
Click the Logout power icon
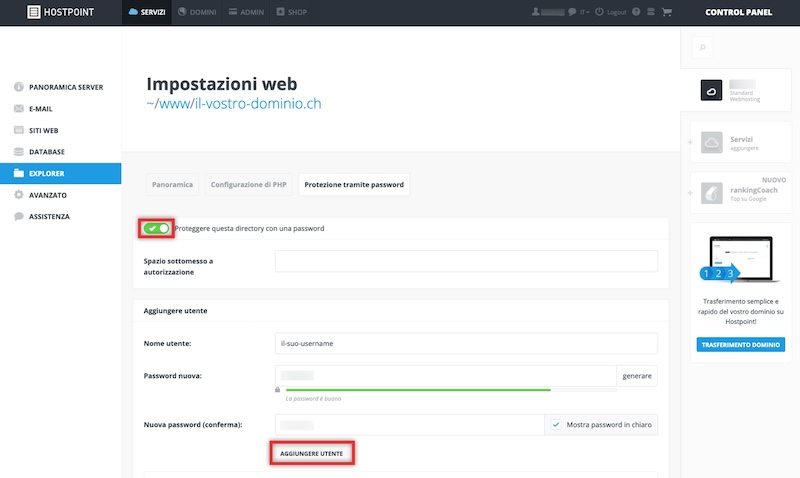pyautogui.click(x=599, y=12)
